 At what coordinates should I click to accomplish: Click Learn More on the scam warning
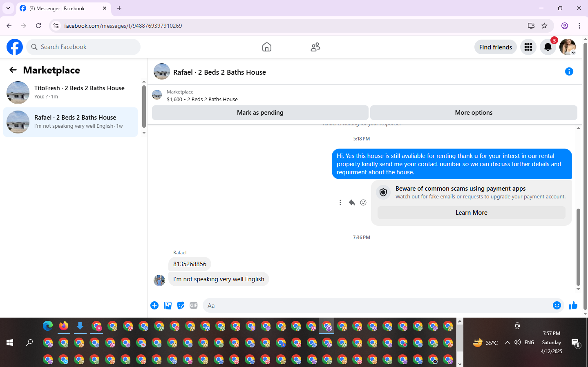(x=472, y=213)
